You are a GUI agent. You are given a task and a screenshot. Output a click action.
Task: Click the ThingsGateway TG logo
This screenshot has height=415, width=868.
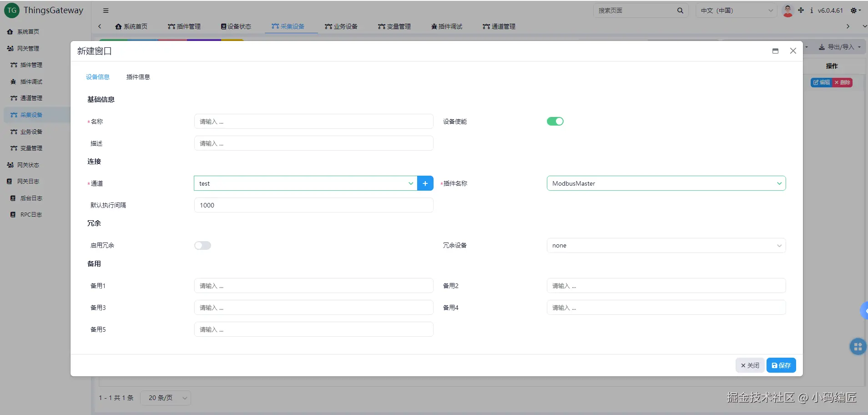click(12, 10)
